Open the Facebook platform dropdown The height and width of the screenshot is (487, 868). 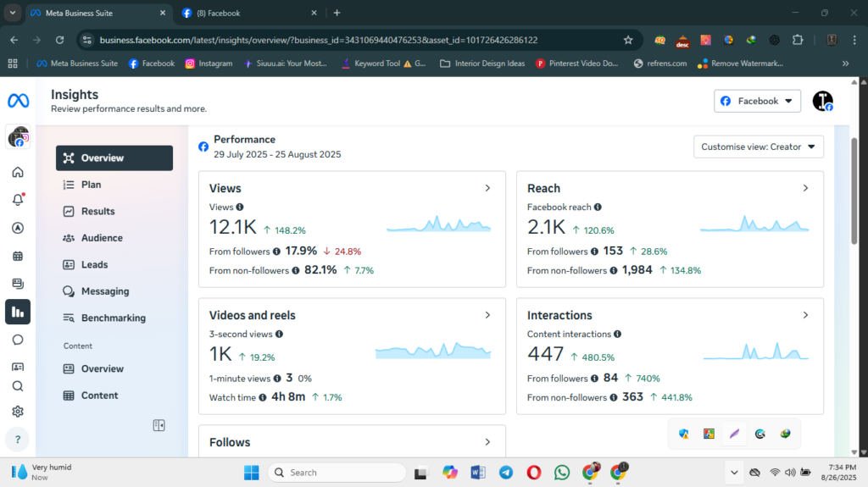click(757, 102)
